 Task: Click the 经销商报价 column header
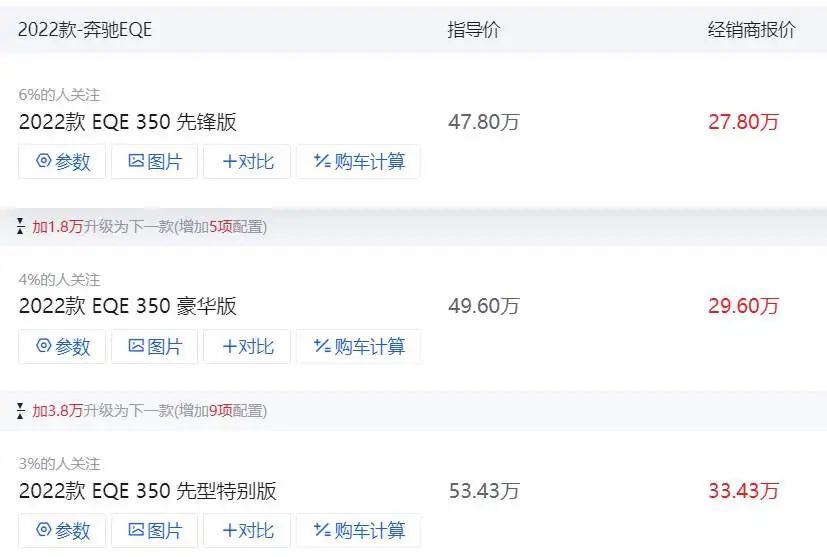point(751,30)
